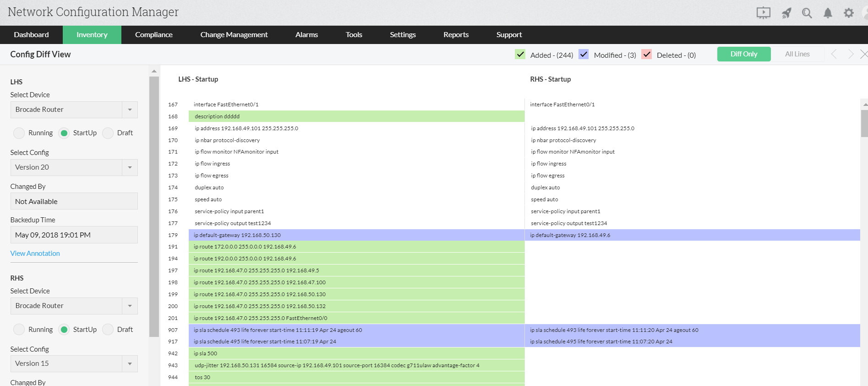Select Running radio button under LHS
This screenshot has height=386, width=868.
click(19, 133)
